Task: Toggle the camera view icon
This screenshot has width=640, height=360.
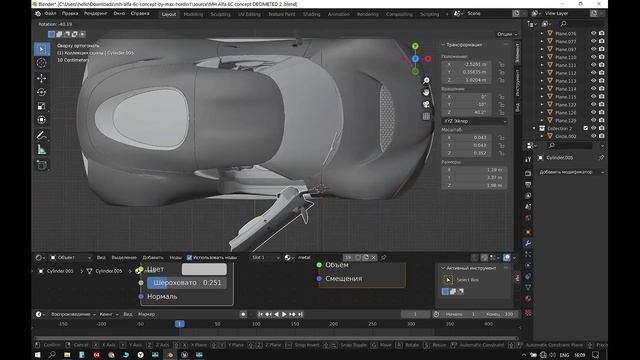Action: point(426,104)
